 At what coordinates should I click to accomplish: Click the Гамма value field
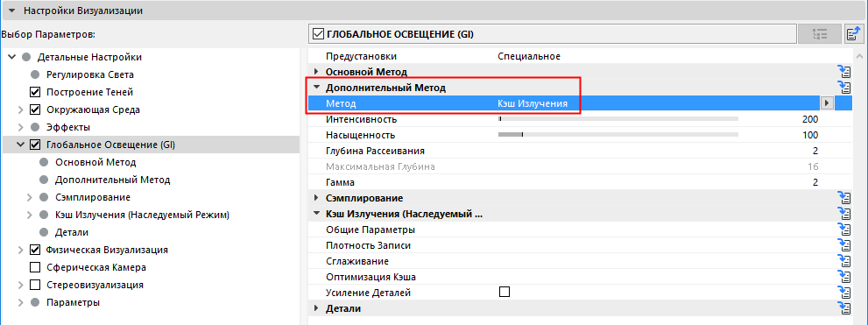click(x=815, y=182)
